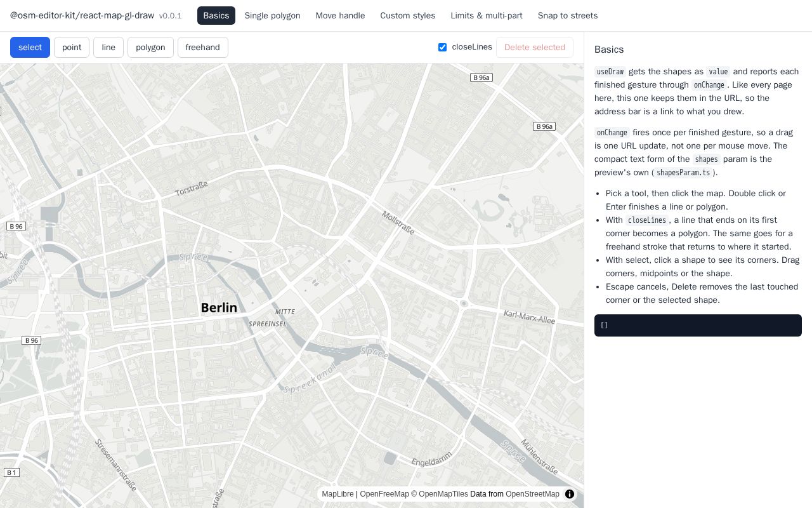Open the © OpenMapTiles attribution link
Viewport: 812px width, 508px height.
click(440, 494)
